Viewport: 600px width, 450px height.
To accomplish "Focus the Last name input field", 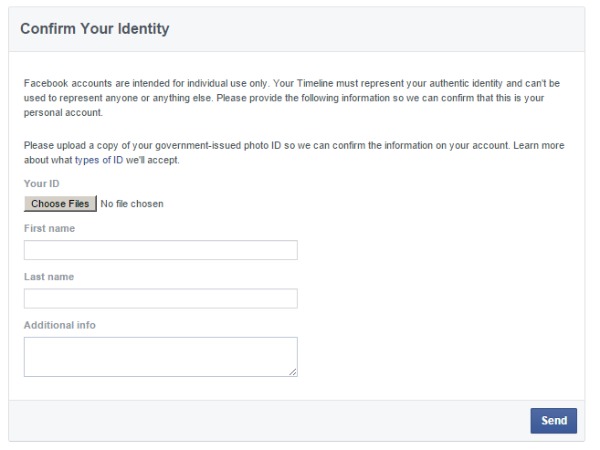I will 161,298.
